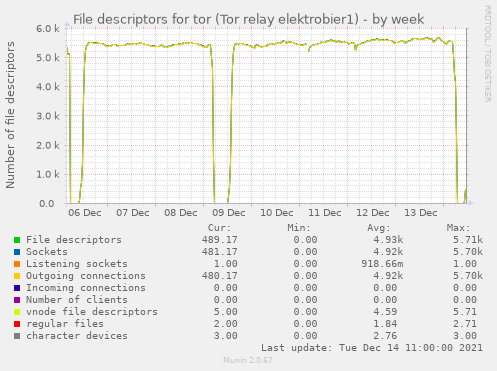Click the RRDTOOL / TOBI OETIKER watermark

click(487, 54)
